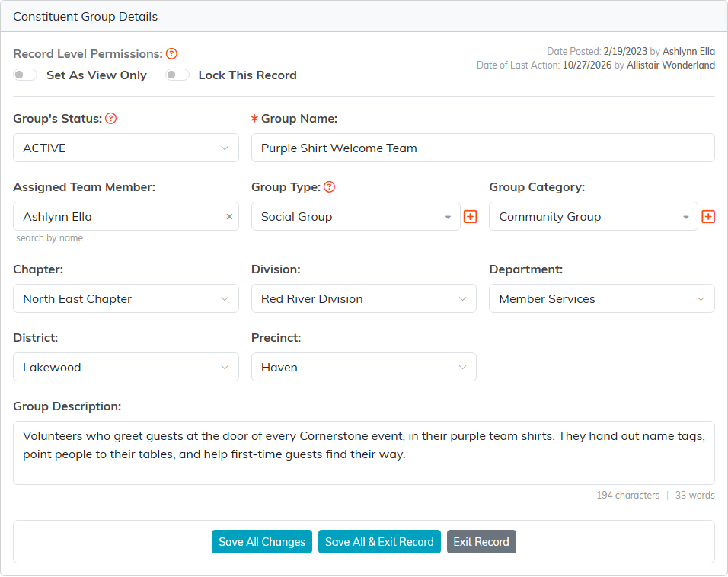Open the District dropdown showing Lakewood
The height and width of the screenshot is (577, 728).
(126, 367)
